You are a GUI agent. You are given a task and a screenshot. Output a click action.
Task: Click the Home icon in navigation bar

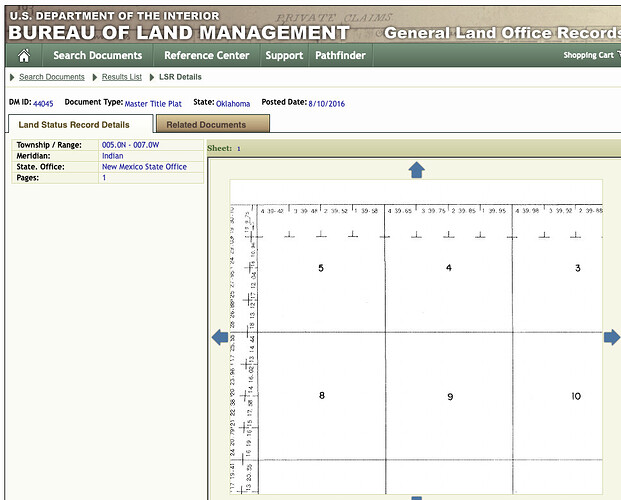tap(24, 56)
